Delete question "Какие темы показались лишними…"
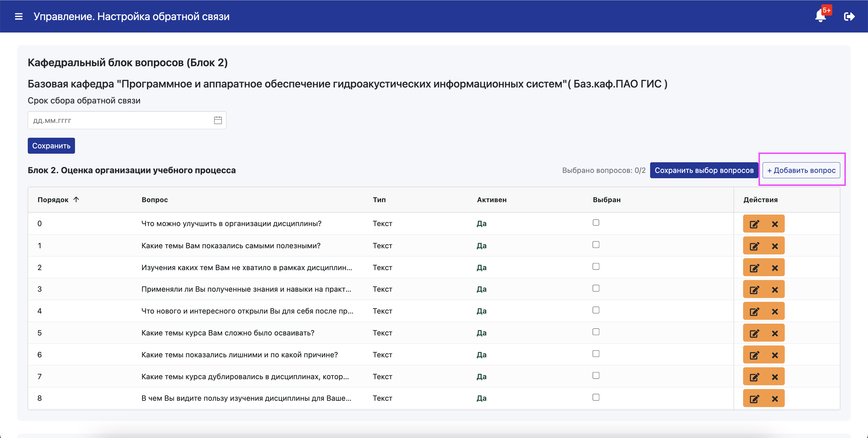 pos(775,355)
